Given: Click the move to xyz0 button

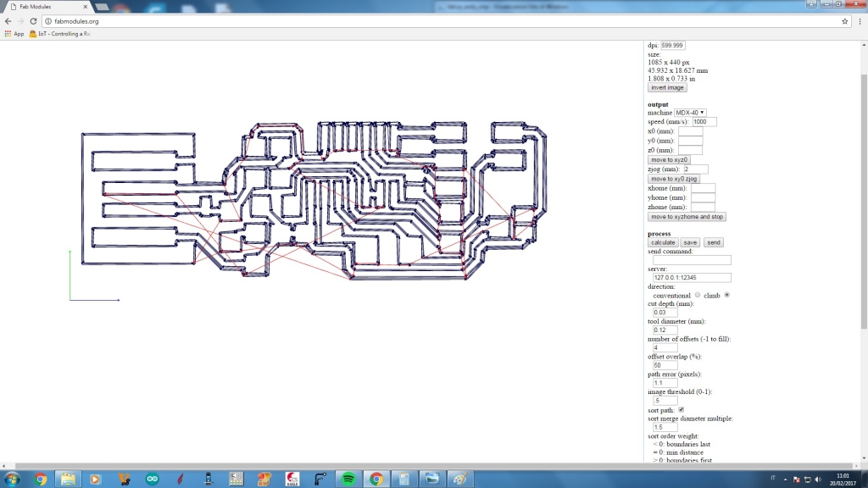Looking at the screenshot, I should tap(669, 159).
